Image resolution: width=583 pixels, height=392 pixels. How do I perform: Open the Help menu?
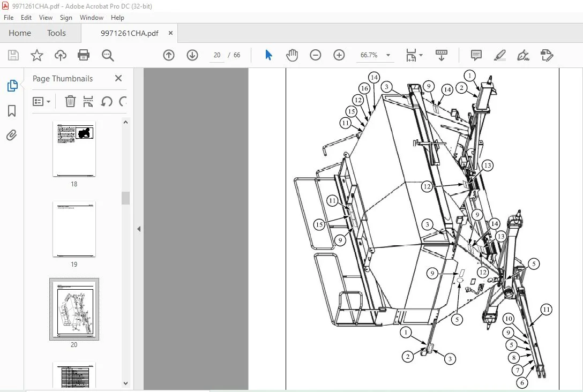click(117, 18)
